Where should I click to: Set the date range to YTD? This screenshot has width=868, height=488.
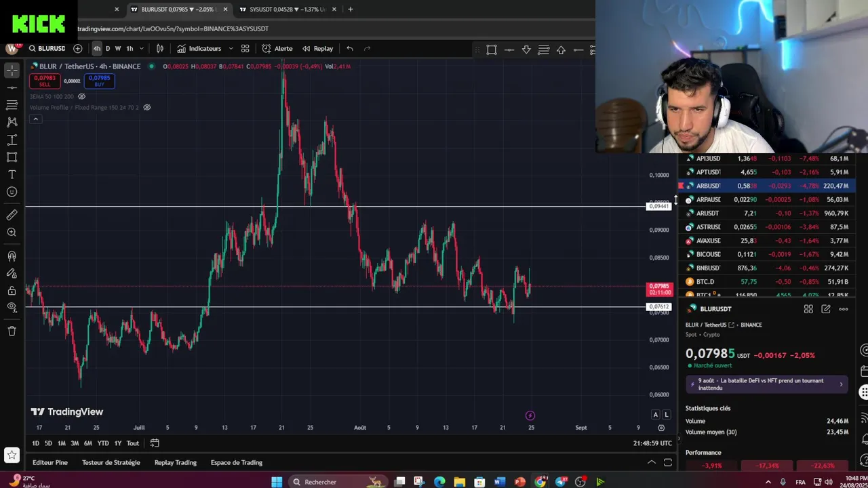click(103, 443)
